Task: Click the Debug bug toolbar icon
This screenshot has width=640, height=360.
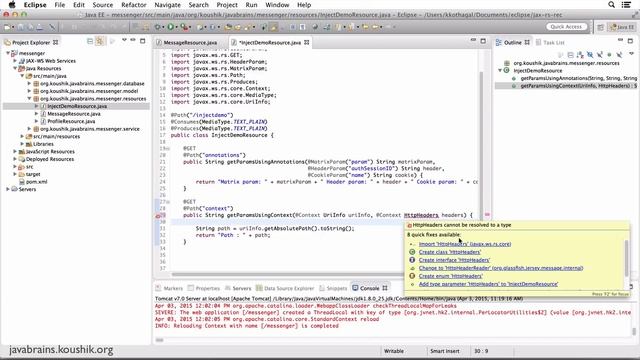Action: (158, 27)
